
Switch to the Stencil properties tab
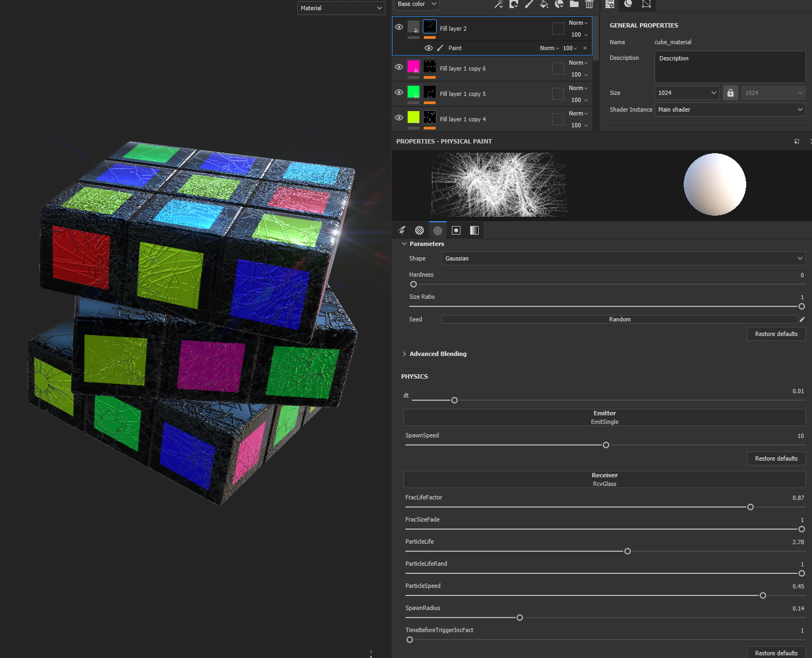[x=456, y=230]
